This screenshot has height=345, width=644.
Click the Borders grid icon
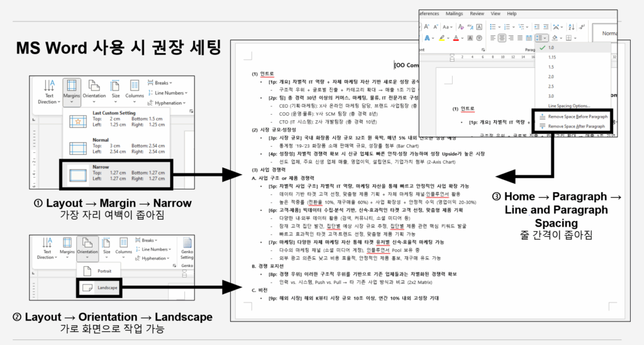pyautogui.click(x=569, y=38)
